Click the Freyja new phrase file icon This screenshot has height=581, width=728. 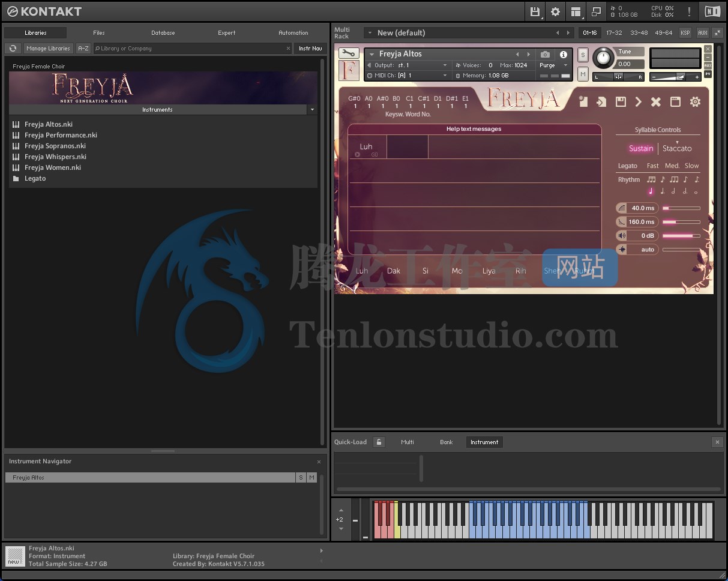(583, 102)
